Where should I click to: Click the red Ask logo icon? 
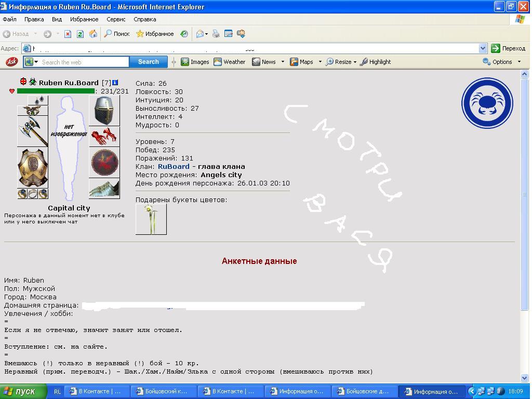click(x=12, y=62)
